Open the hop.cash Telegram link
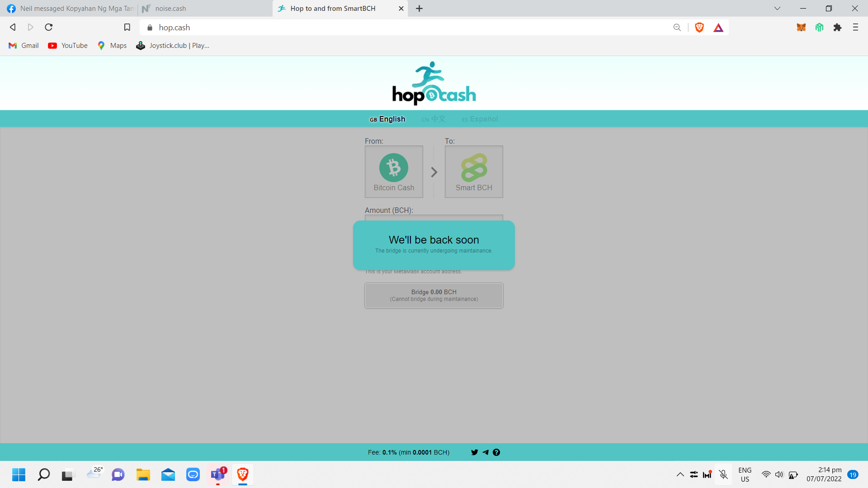The height and width of the screenshot is (488, 868). pyautogui.click(x=486, y=452)
